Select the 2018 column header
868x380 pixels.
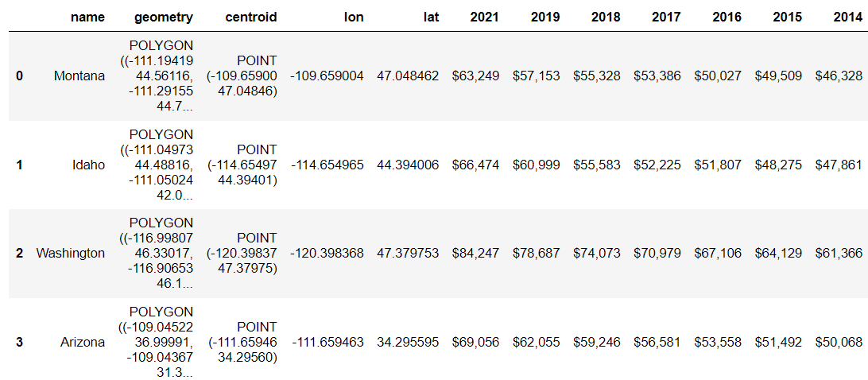[x=606, y=17]
